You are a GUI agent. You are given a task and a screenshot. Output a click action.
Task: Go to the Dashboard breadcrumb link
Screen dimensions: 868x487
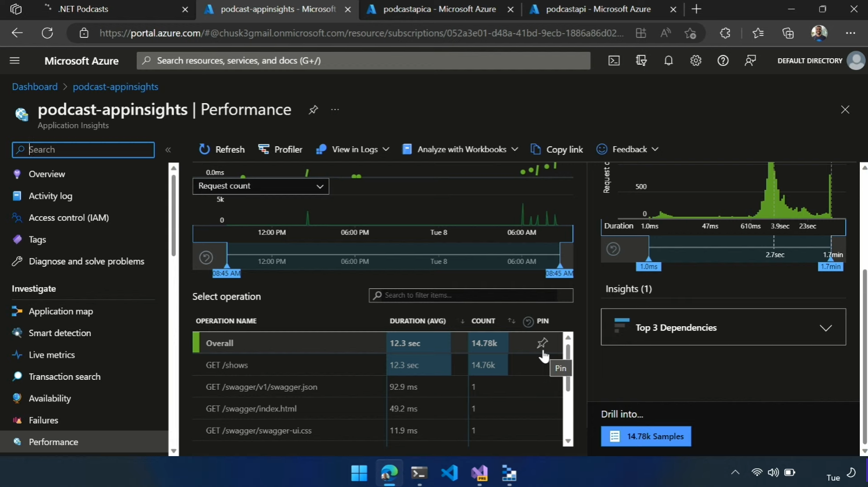click(35, 87)
